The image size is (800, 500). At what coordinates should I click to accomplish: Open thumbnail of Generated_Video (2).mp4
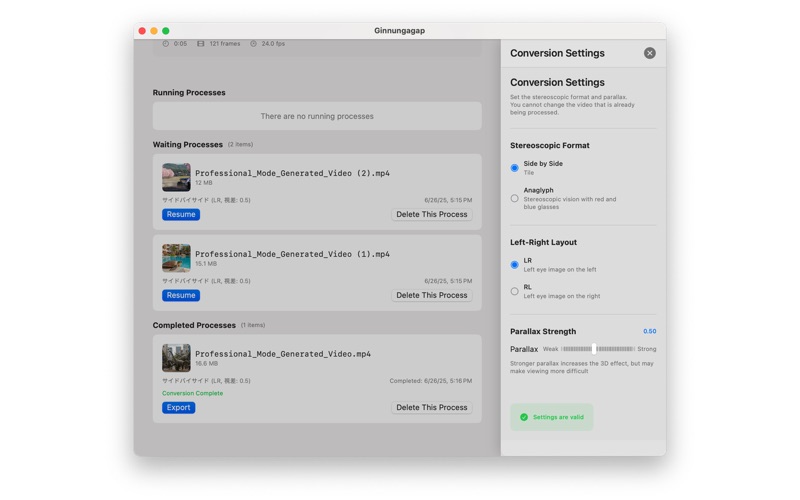(x=176, y=177)
